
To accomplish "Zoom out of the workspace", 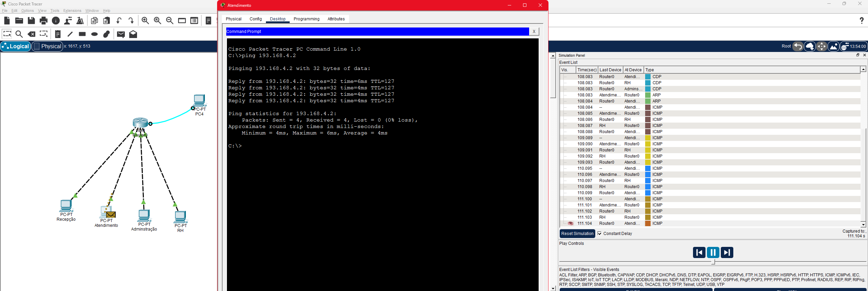I will [170, 21].
